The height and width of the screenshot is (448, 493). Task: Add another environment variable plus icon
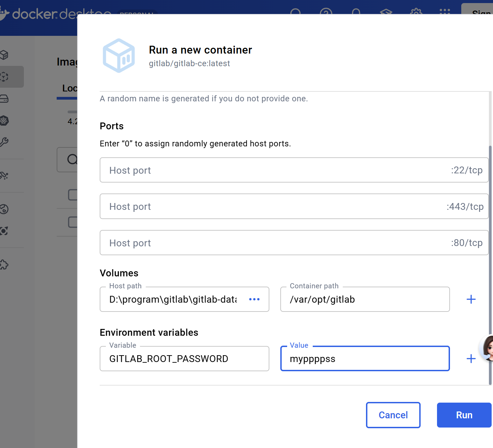click(x=471, y=359)
